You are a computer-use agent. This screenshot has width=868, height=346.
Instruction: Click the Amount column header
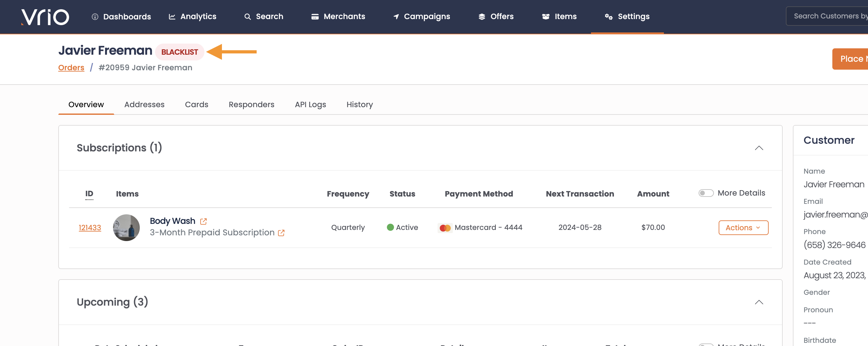point(653,194)
